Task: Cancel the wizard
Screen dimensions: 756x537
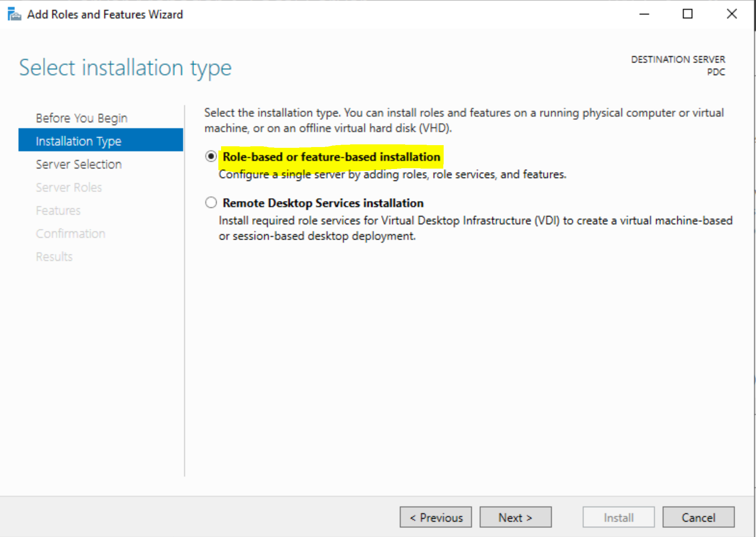Action: click(x=698, y=517)
